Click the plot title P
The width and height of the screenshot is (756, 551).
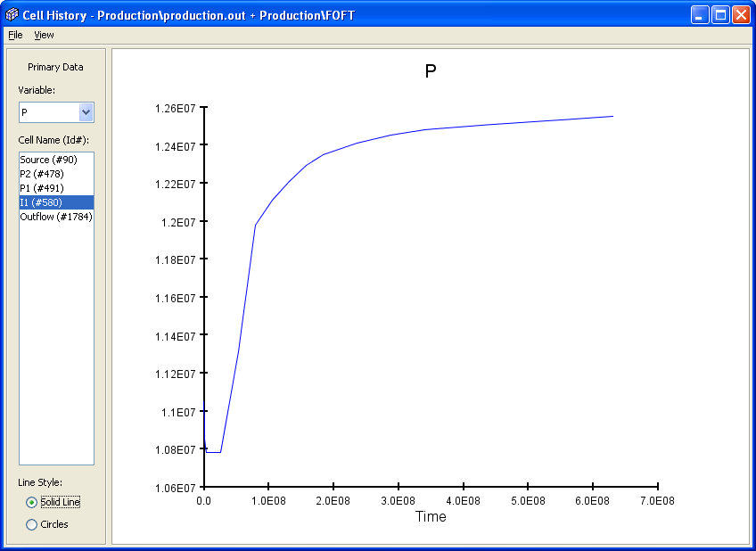431,72
